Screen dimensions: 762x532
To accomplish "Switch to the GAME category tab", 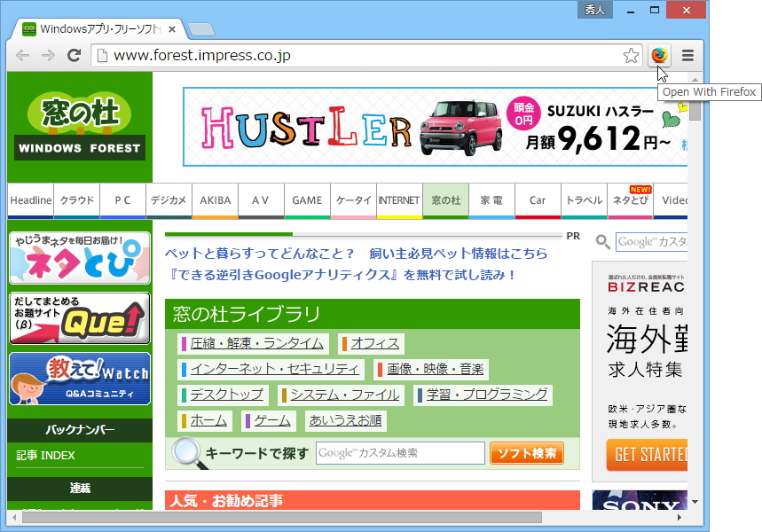I will tap(307, 200).
